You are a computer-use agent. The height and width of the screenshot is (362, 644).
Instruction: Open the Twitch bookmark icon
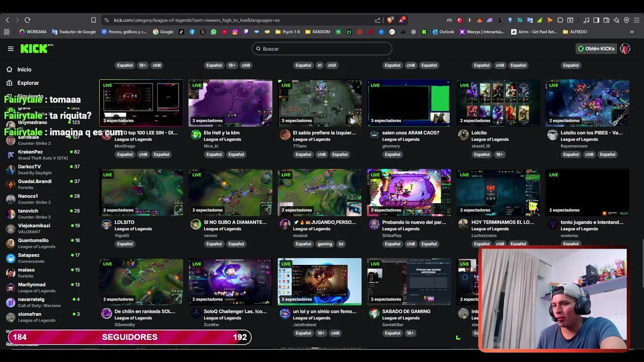[x=246, y=32]
